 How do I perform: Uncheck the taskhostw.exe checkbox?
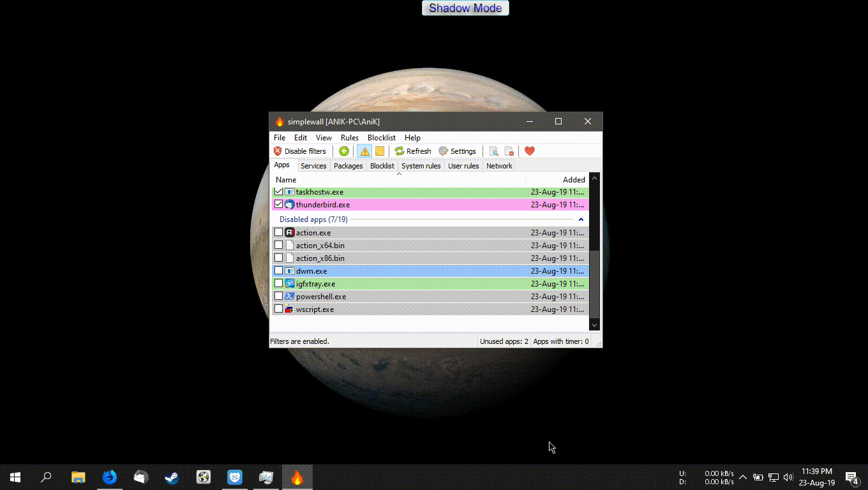tap(278, 192)
